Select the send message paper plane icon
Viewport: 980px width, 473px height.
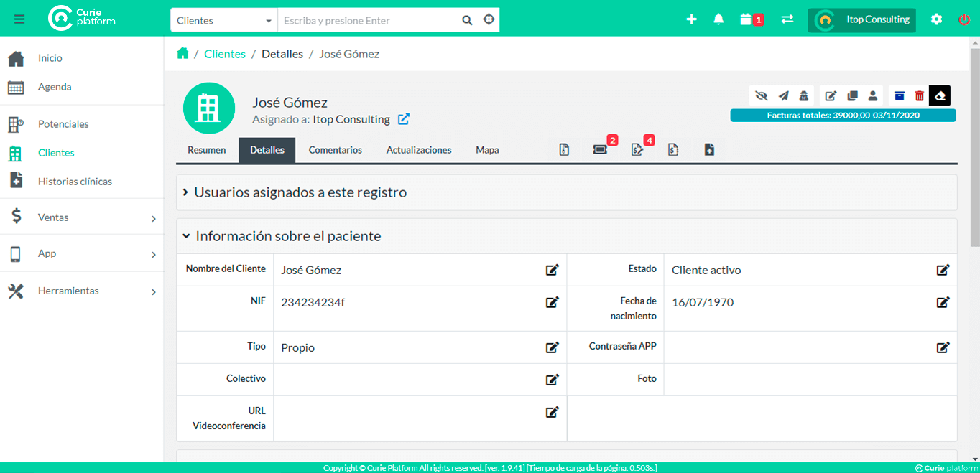tap(783, 95)
